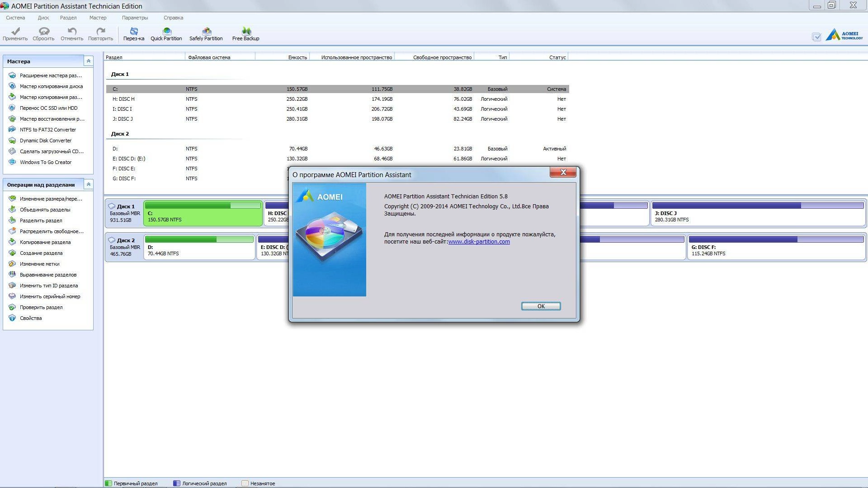This screenshot has width=868, height=488.
Task: Collapse the Операции над разделами panel
Action: 89,184
